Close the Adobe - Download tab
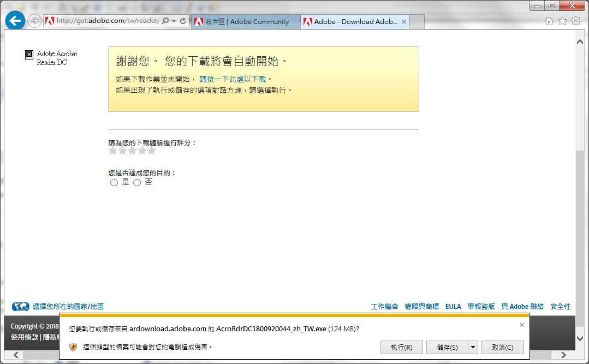Viewport: 589px width, 364px height. [x=404, y=22]
